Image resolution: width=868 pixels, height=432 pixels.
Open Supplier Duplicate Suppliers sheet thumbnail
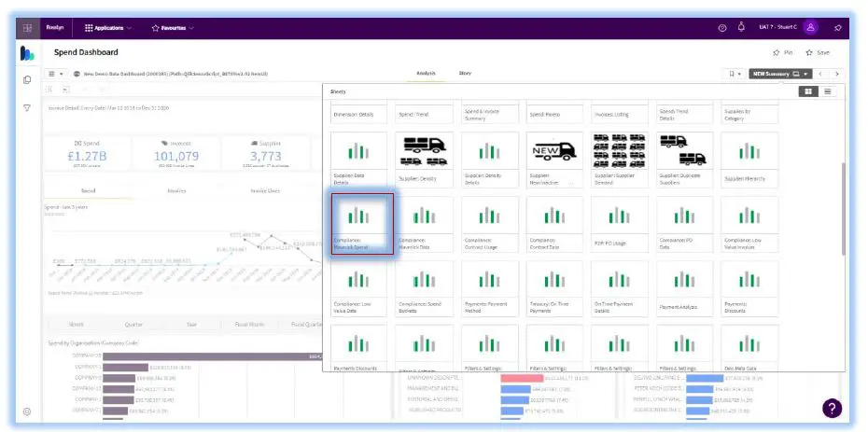685,151
